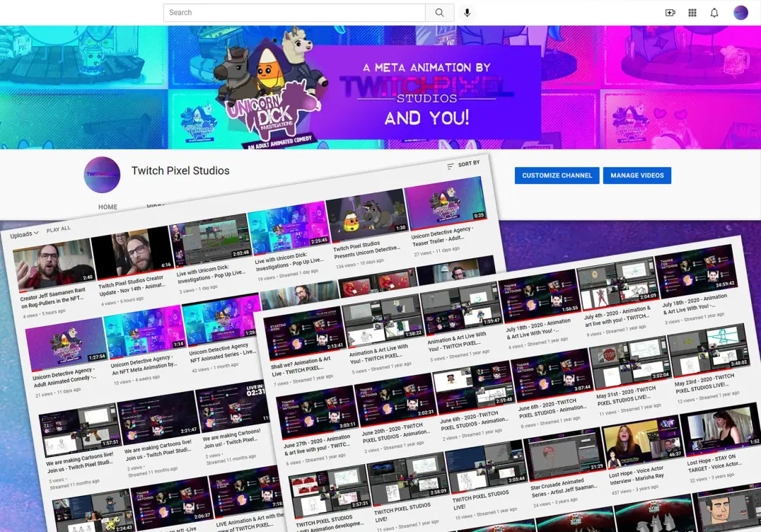Open the Teaser Trailer thumbnail lasting 0:25
The width and height of the screenshot is (761, 532).
[x=446, y=202]
